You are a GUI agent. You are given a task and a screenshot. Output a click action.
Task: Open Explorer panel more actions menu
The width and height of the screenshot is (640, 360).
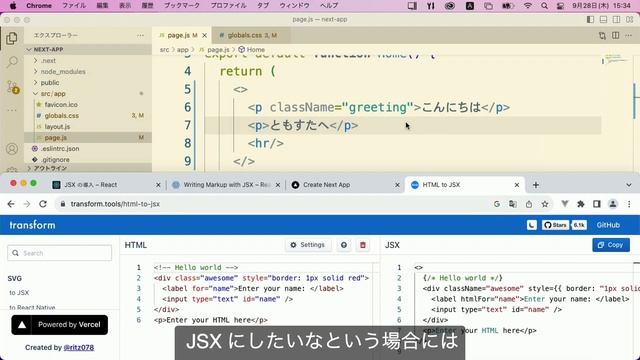[140, 36]
